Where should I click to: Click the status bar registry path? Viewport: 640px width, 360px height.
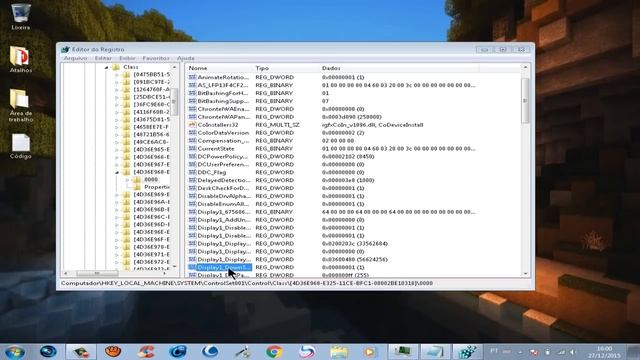[247, 283]
